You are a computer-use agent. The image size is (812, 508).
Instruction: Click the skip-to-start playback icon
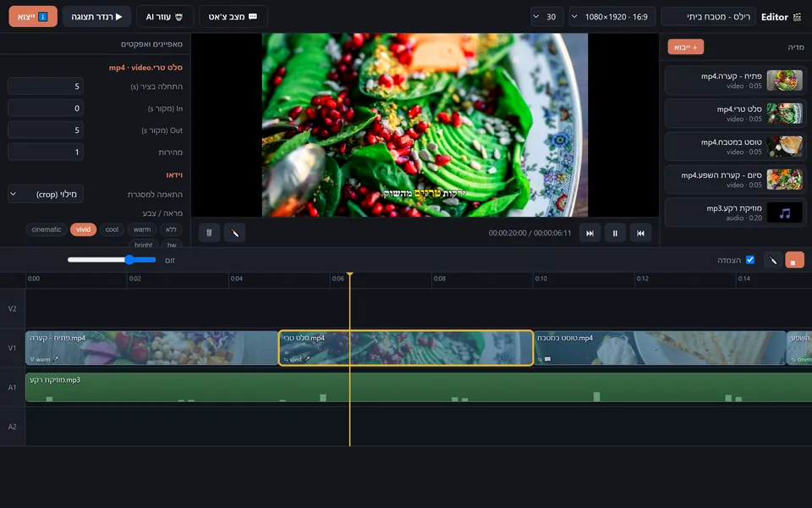pyautogui.click(x=640, y=233)
